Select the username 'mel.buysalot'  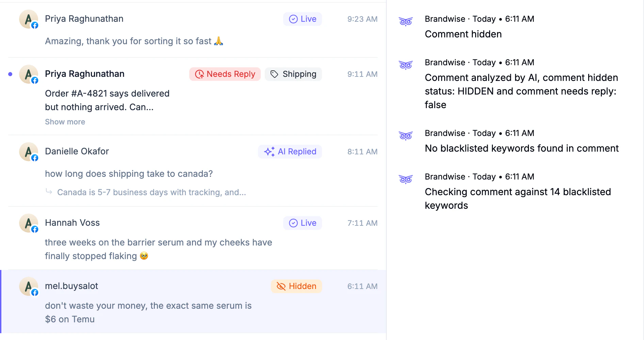71,286
